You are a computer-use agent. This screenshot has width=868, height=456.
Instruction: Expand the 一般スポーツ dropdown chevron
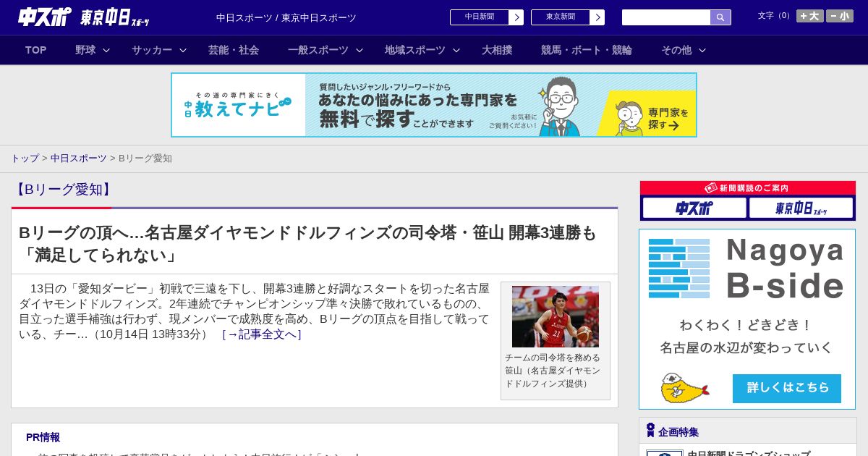(359, 50)
